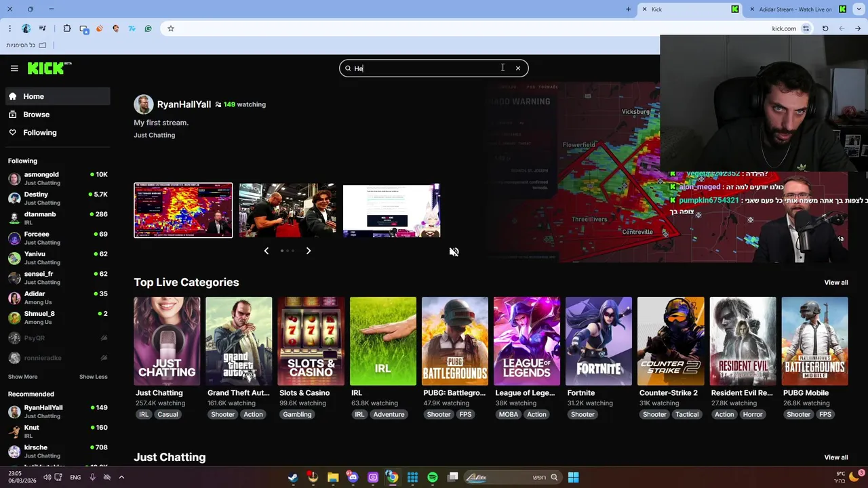868x488 pixels.
Task: Open IRL category card
Action: [383, 341]
